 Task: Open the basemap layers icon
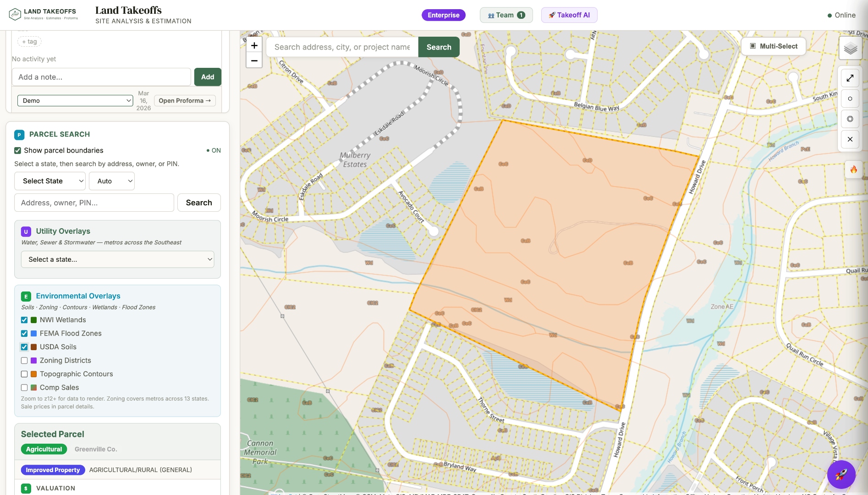tap(850, 47)
